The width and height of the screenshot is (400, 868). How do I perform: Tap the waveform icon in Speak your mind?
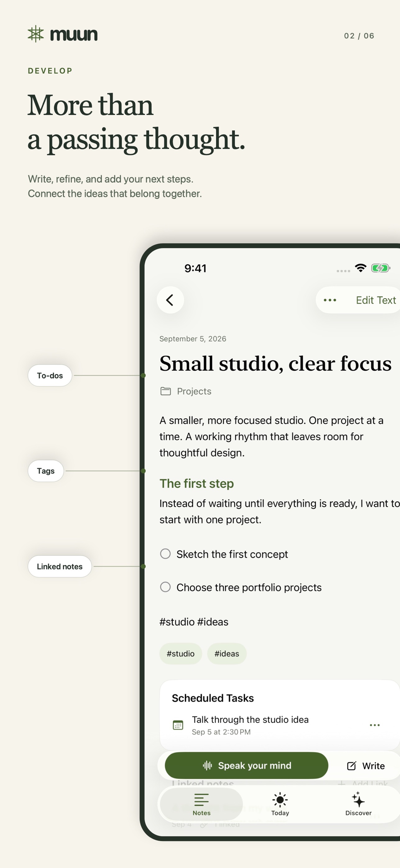click(x=207, y=766)
